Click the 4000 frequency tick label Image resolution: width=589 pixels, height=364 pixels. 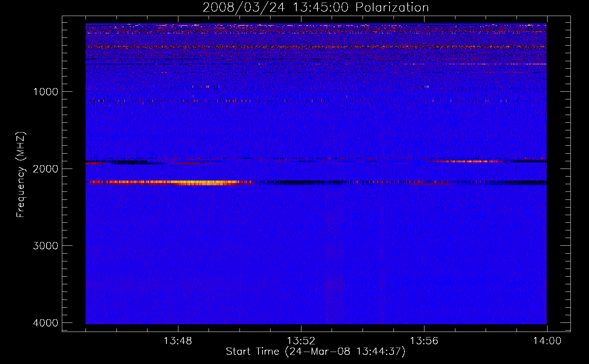click(46, 323)
